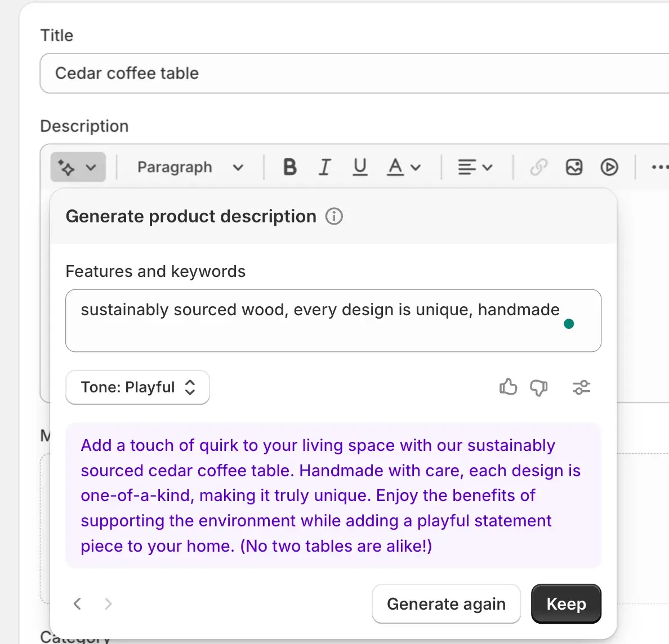Image resolution: width=669 pixels, height=644 pixels.
Task: Open more options ellipsis in toolbar
Action: coord(659,167)
